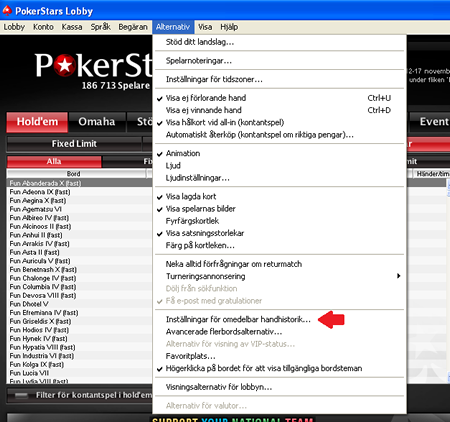Toggle Fyrfärgskortlek option
Screen dimensions: 450x422
coord(279,221)
